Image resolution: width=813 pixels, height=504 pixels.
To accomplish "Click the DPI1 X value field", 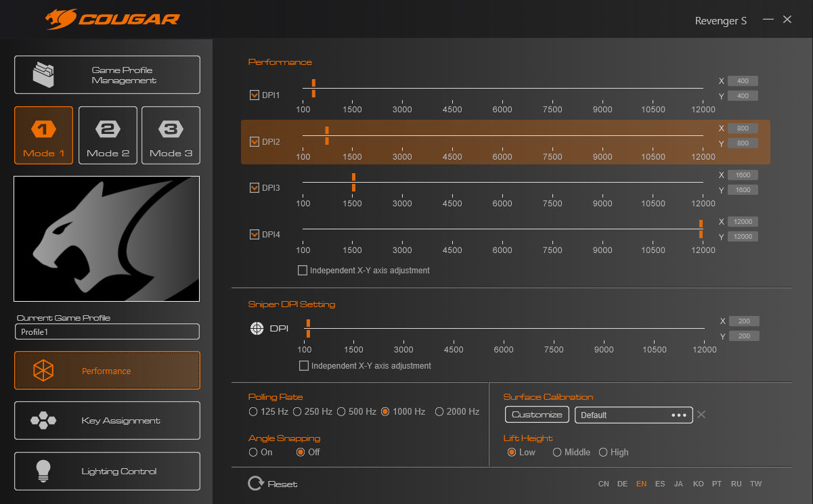I will pos(743,81).
